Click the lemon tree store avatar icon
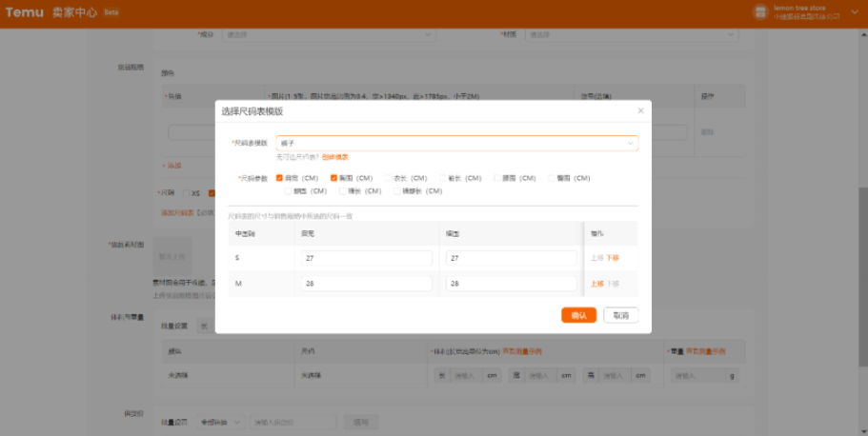 pos(759,11)
